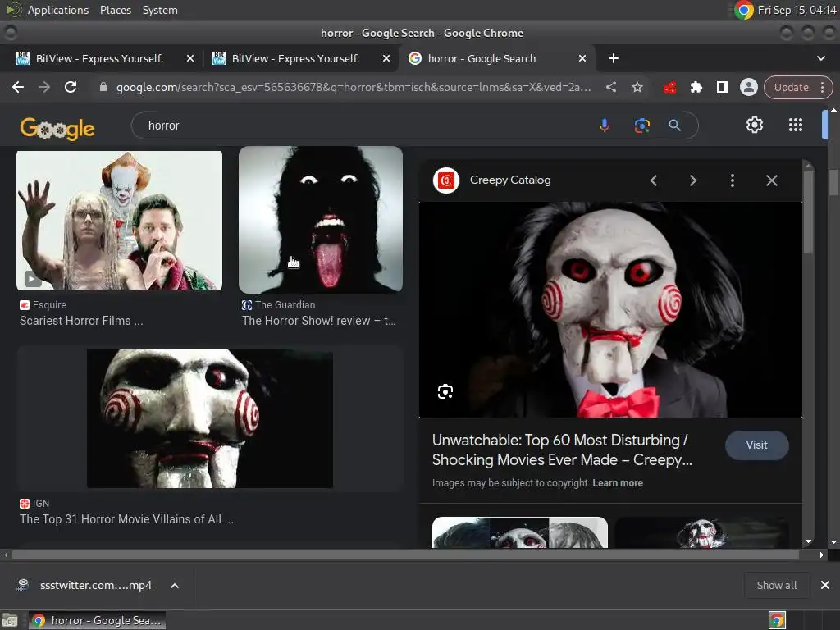Open the large Jigsaw puppet preview image

click(x=610, y=309)
